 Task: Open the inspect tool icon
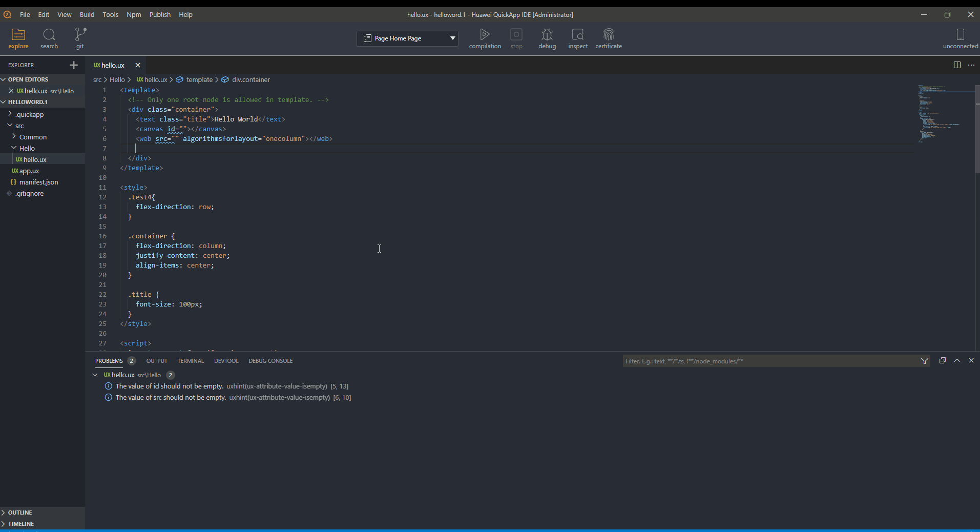pos(578,34)
